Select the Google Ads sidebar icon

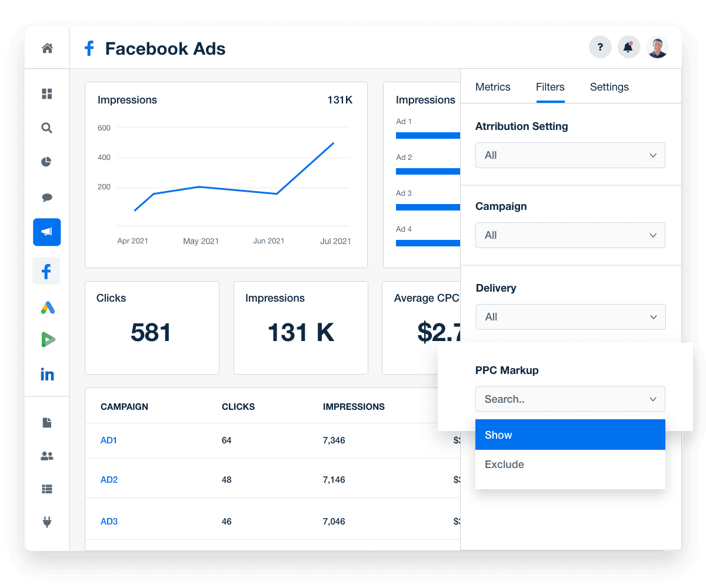pos(46,306)
